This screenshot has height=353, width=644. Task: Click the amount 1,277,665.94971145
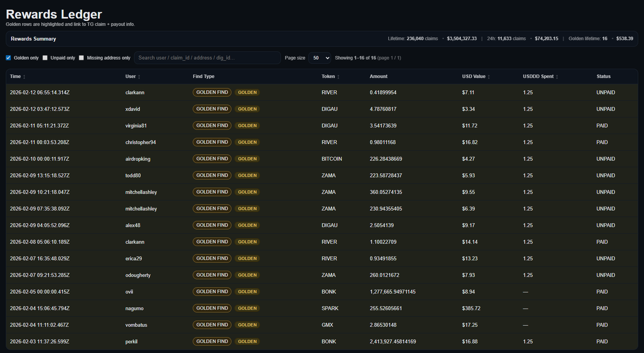[392, 292]
